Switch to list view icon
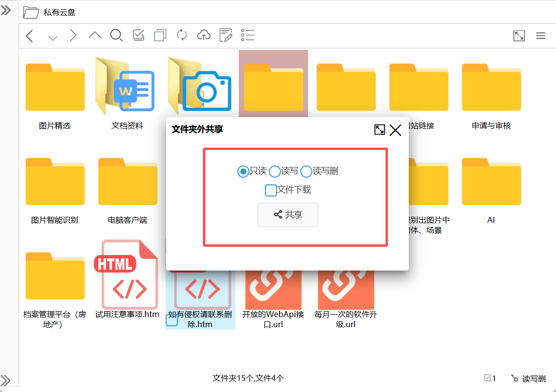556x392 pixels. tap(248, 35)
